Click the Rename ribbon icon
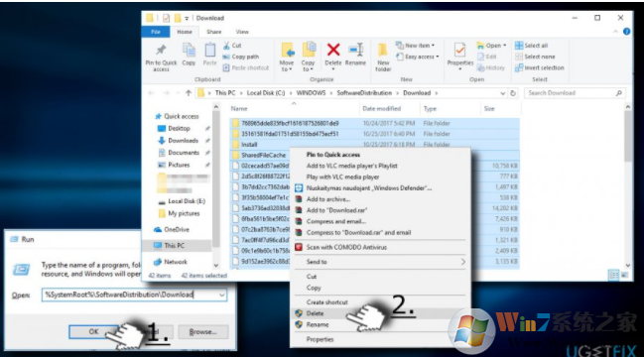The height and width of the screenshot is (357, 644). click(x=355, y=50)
